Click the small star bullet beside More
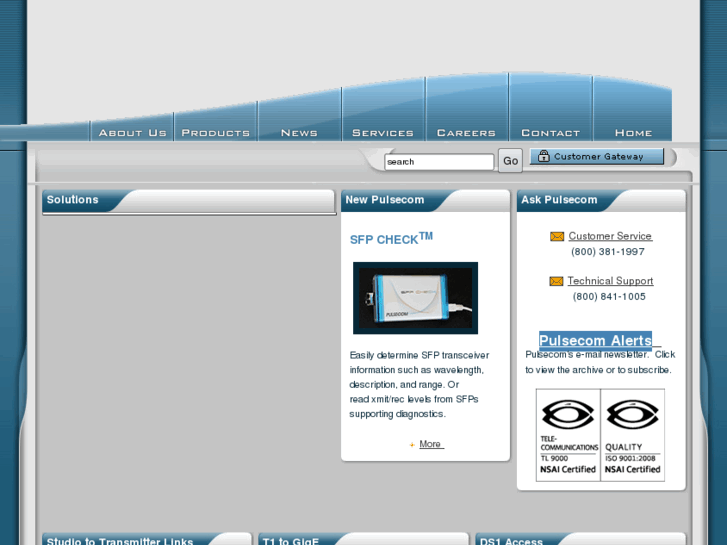Viewport: 727px width, 545px height. coord(412,445)
